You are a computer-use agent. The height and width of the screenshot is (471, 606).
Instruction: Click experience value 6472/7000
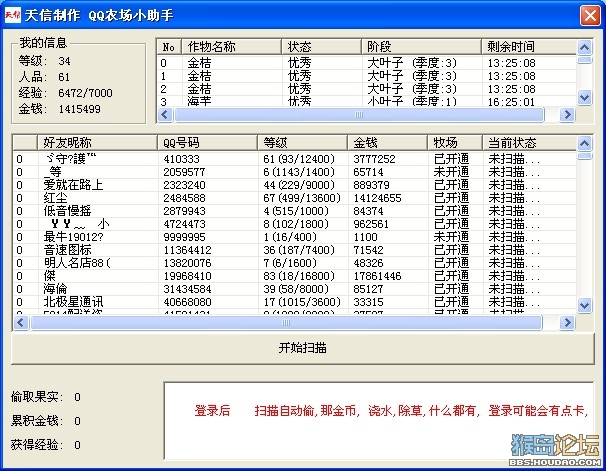pyautogui.click(x=85, y=93)
